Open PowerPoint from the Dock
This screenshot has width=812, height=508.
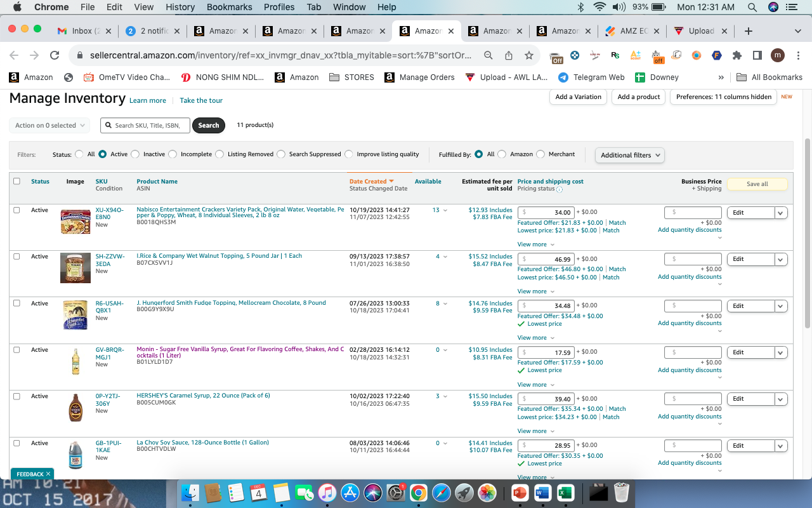[x=520, y=492]
